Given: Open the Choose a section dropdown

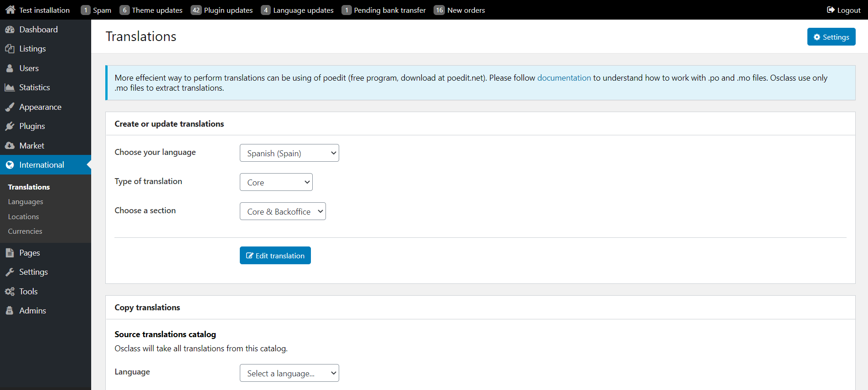Looking at the screenshot, I should [x=283, y=211].
